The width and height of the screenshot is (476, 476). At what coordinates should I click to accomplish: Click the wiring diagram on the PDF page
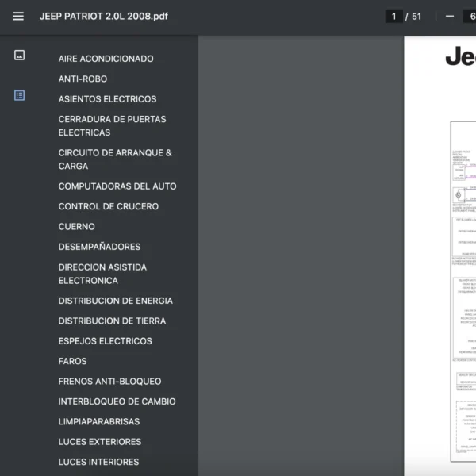click(463, 291)
